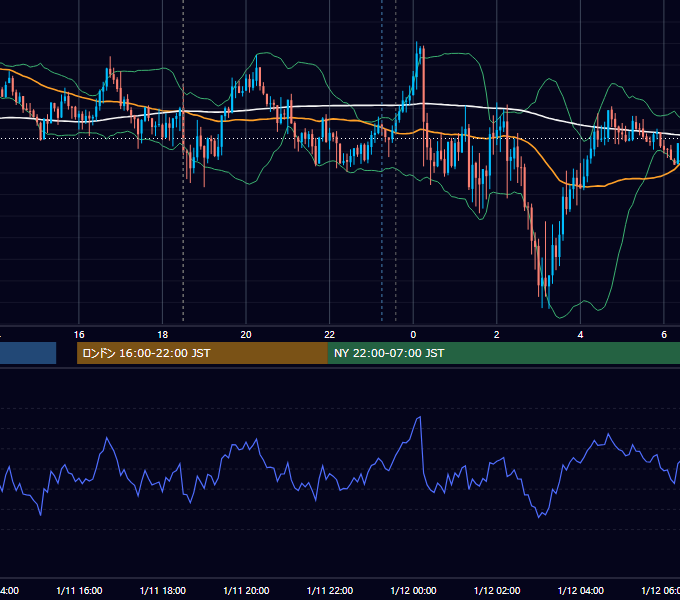The image size is (680, 600).
Task: Click the 1/11 18:00 time label
Action: pyautogui.click(x=163, y=590)
